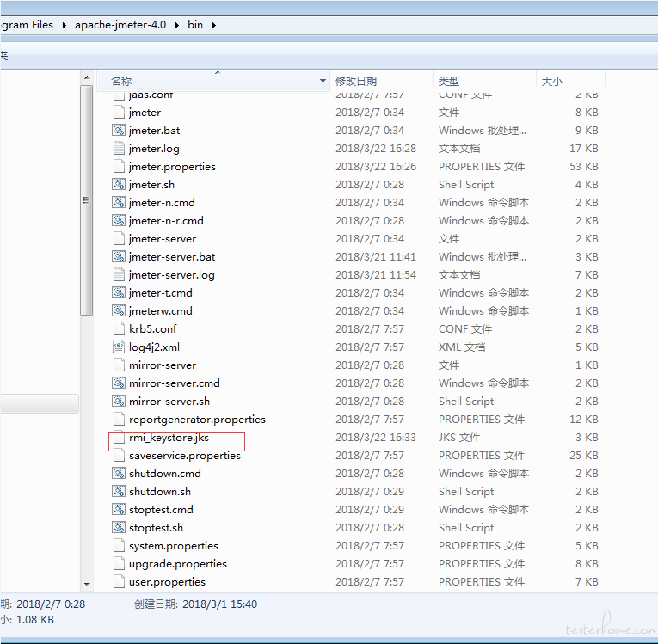Click the file list scrollbar down arrow

[87, 583]
